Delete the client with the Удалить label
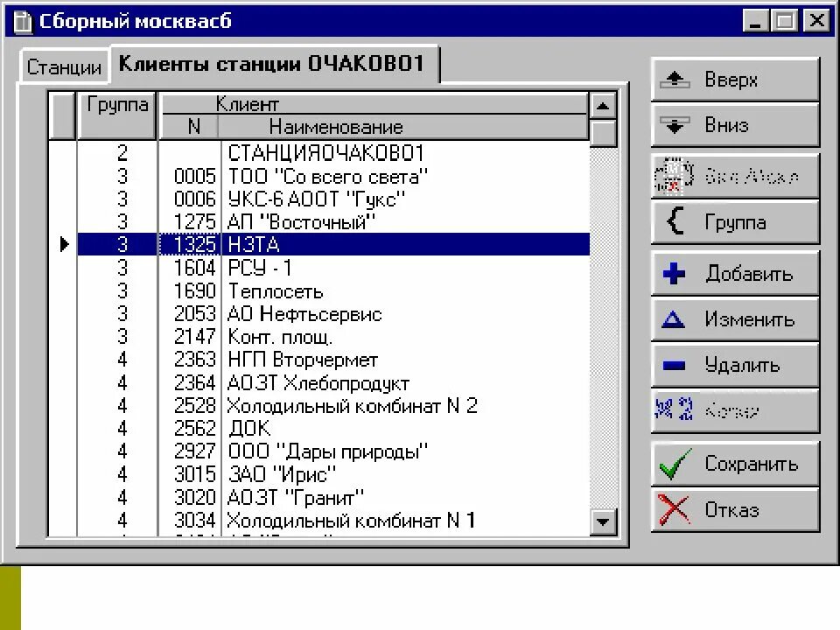This screenshot has height=630, width=840. [741, 366]
